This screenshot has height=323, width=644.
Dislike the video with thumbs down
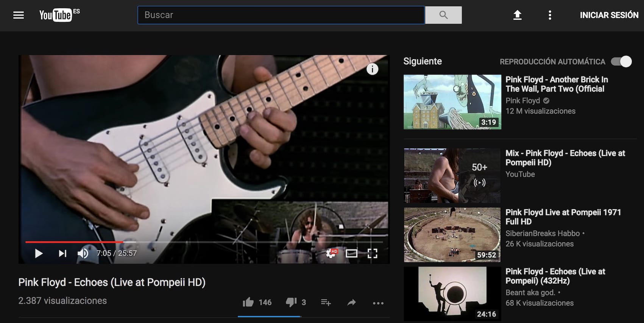tap(291, 302)
